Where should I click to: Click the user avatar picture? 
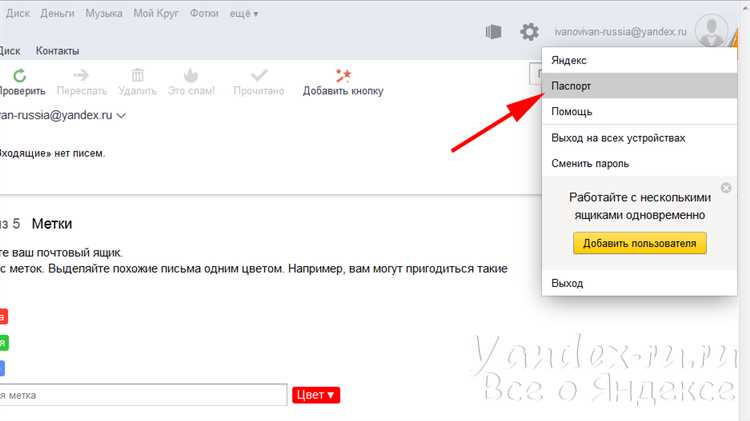713,30
